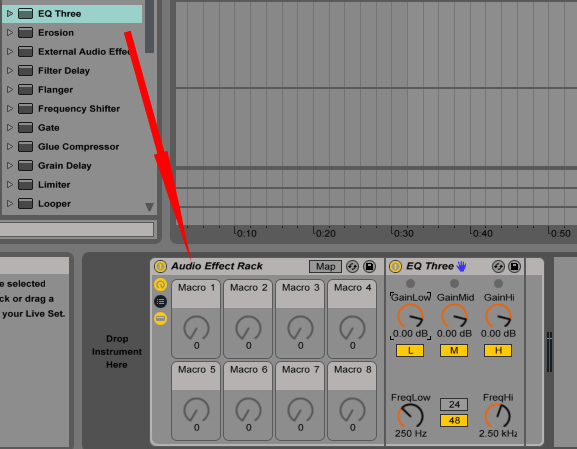Click EQ Three hot-swap preset icon
This screenshot has width=577, height=449.
tap(498, 266)
